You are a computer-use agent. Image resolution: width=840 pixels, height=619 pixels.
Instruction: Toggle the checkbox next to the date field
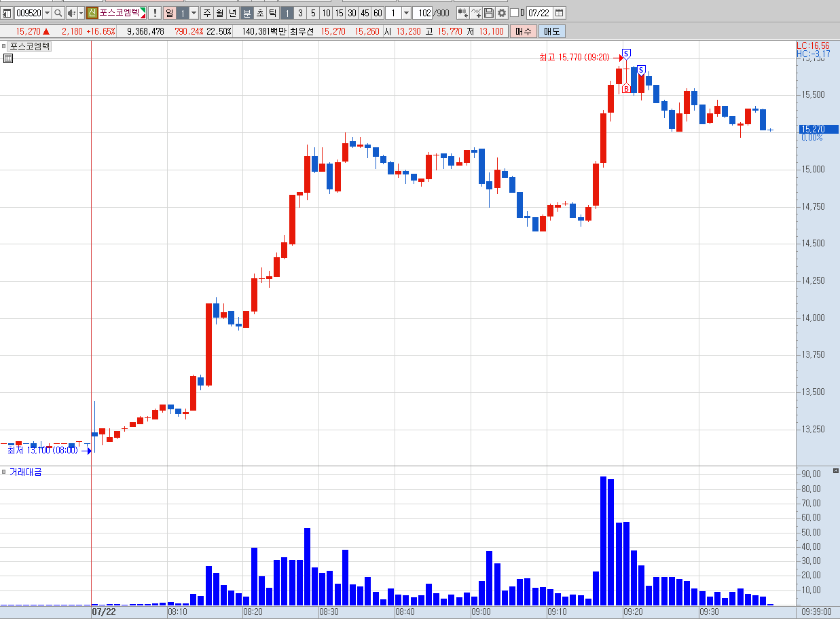point(514,13)
